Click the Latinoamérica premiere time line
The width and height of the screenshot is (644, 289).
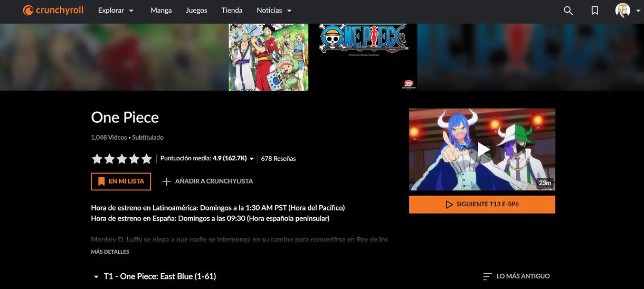tap(217, 208)
